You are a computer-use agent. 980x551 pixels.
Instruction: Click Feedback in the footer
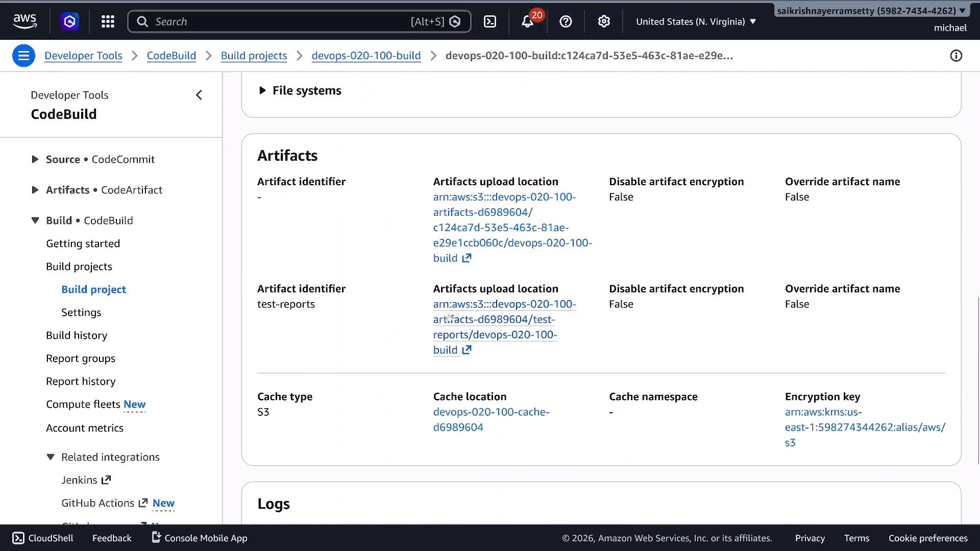112,538
